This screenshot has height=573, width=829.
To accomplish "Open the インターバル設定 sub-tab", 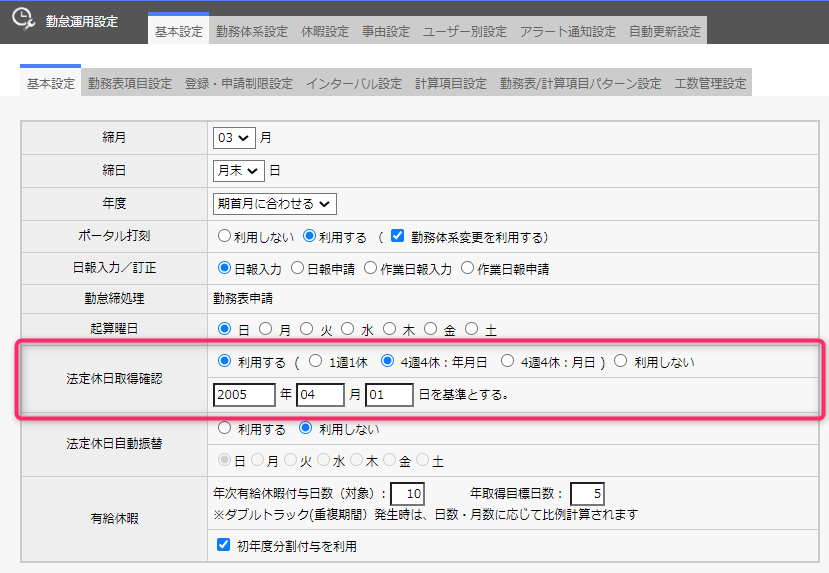I will [x=353, y=83].
